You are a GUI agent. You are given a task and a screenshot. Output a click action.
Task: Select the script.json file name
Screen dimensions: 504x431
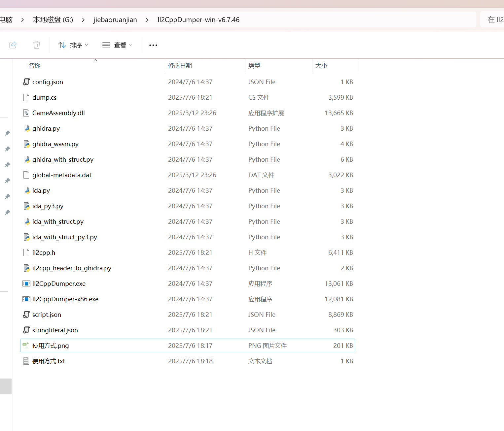(47, 315)
